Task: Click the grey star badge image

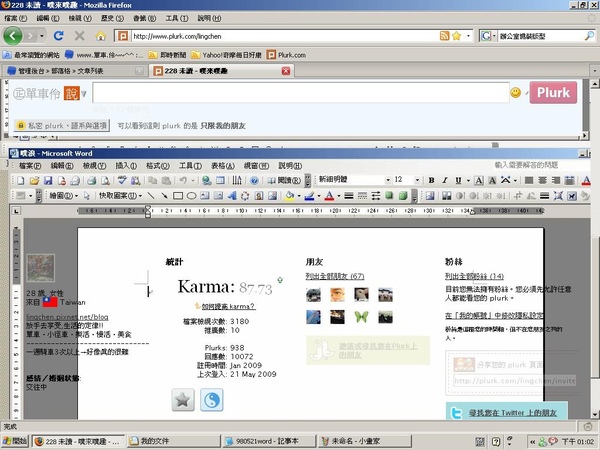Action: [183, 400]
